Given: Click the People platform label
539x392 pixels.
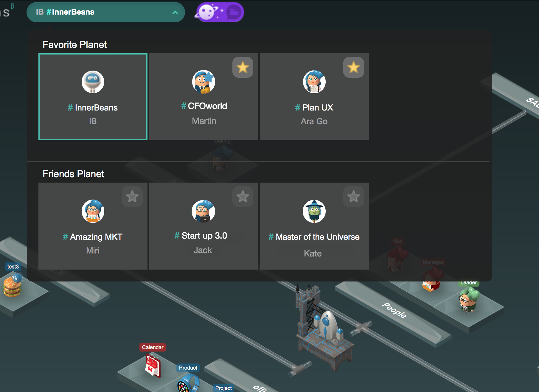Looking at the screenshot, I should click(x=394, y=310).
